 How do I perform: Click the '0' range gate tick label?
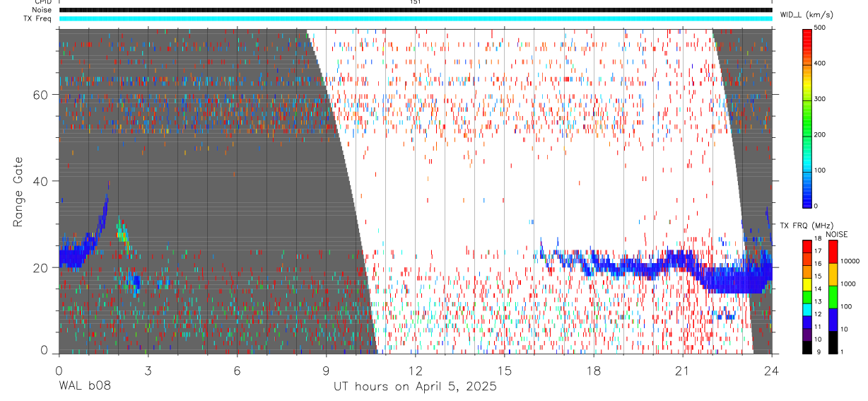pyautogui.click(x=45, y=350)
